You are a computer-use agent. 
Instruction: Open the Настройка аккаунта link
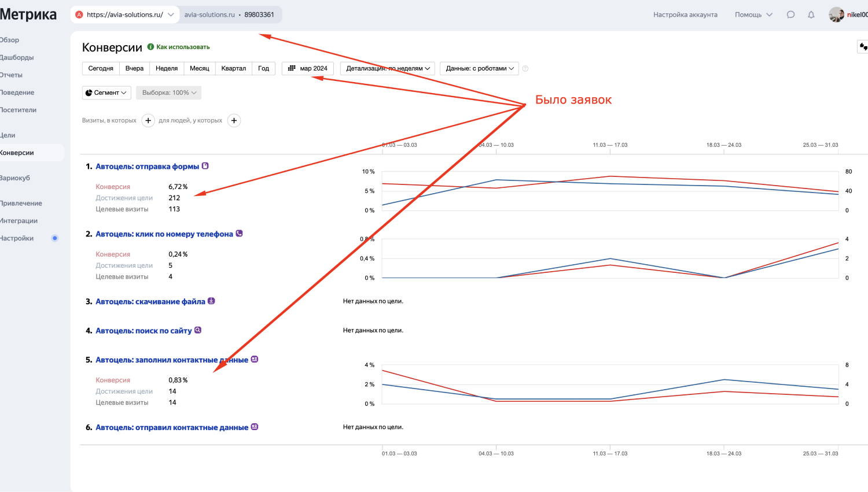685,15
